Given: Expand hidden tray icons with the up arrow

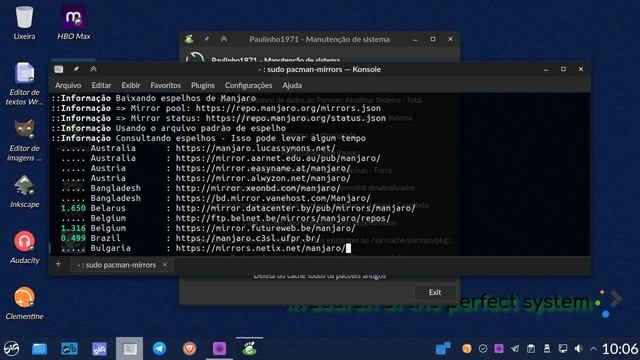Looking at the screenshot, I should tap(593, 349).
